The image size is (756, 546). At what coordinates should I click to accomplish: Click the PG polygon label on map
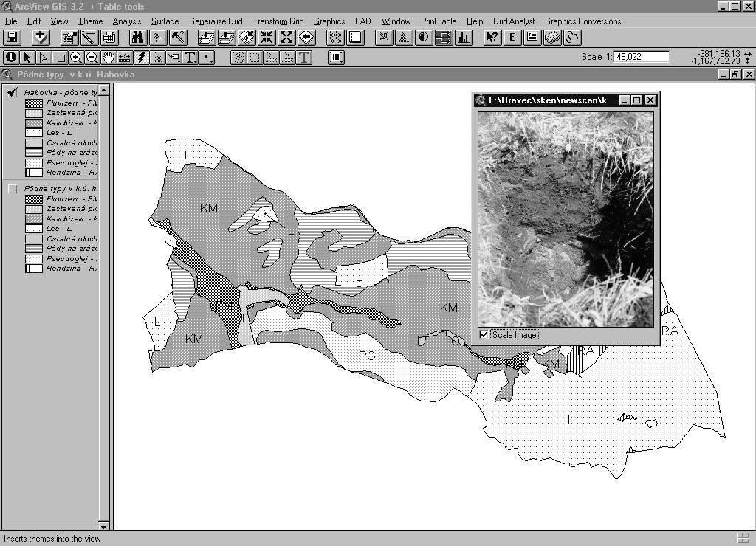pyautogui.click(x=367, y=356)
